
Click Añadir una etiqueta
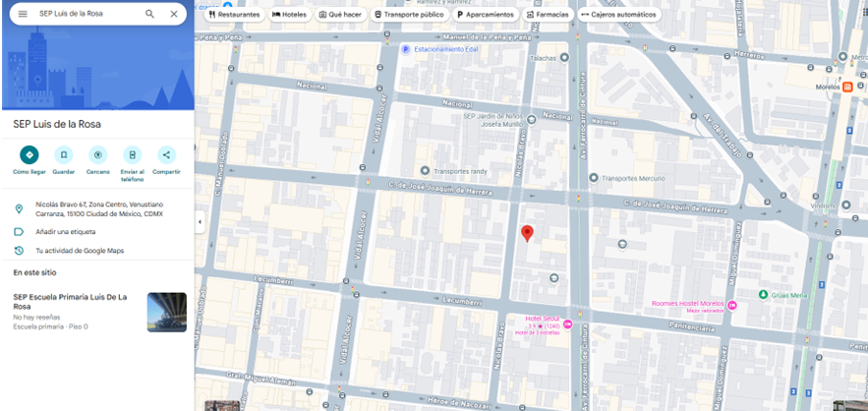coord(66,232)
